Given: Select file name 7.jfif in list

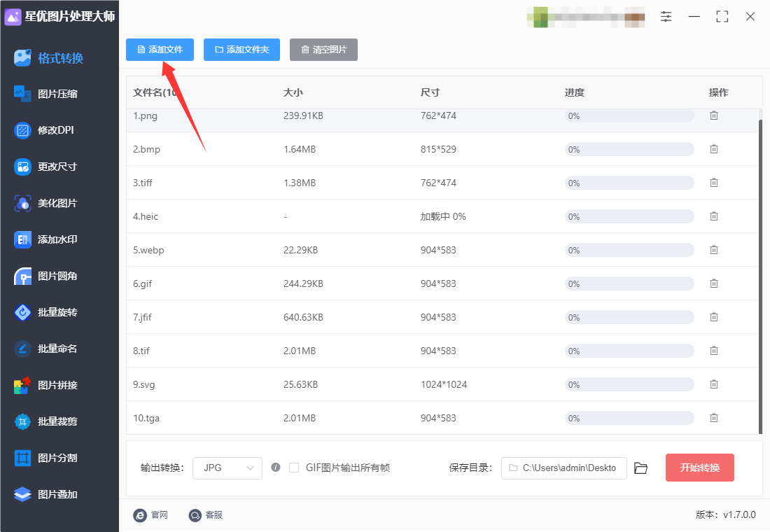Looking at the screenshot, I should 142,317.
